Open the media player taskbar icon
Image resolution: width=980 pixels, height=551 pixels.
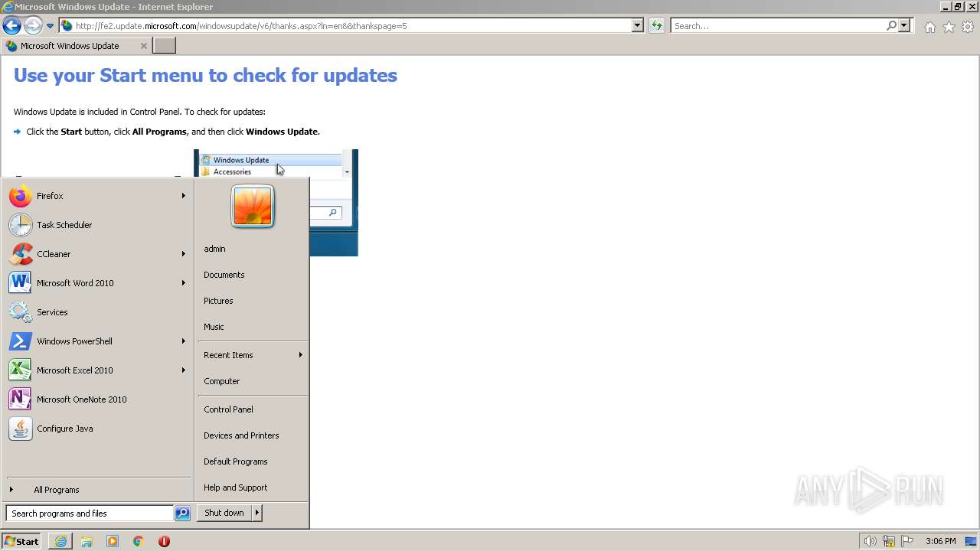point(113,541)
